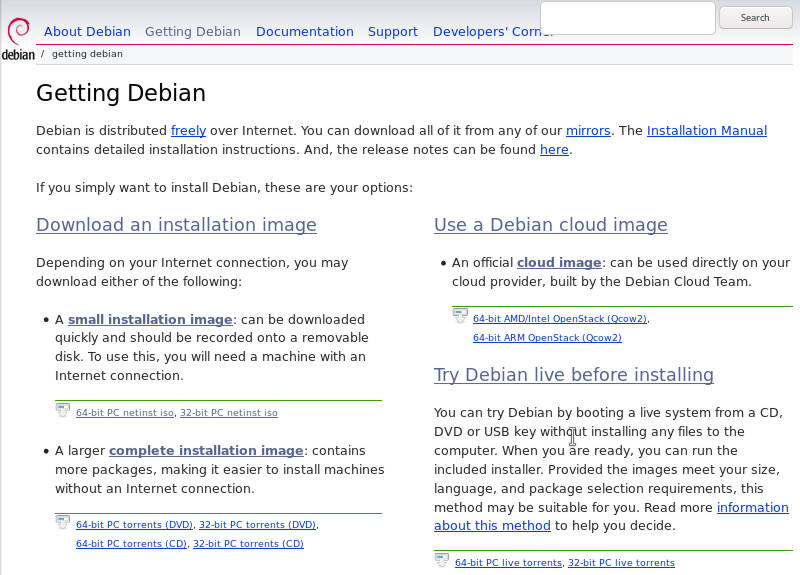
Task: Select Getting Debian navigation item
Action: (193, 32)
